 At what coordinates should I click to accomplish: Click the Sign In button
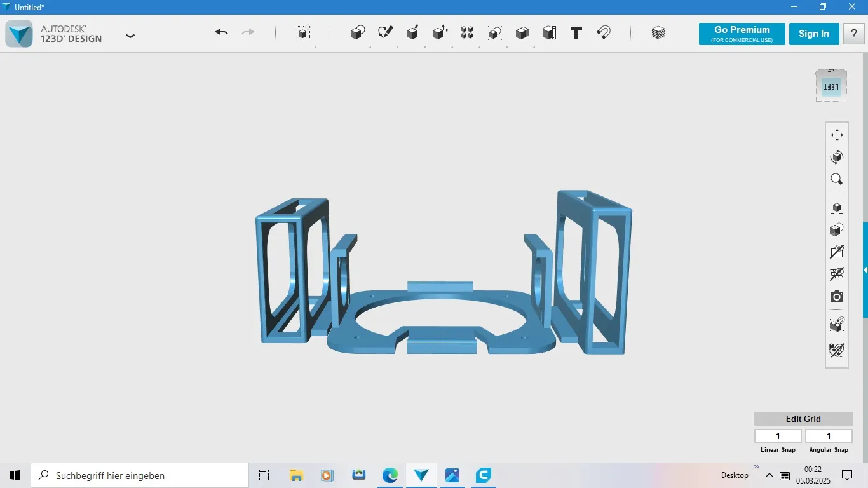813,34
